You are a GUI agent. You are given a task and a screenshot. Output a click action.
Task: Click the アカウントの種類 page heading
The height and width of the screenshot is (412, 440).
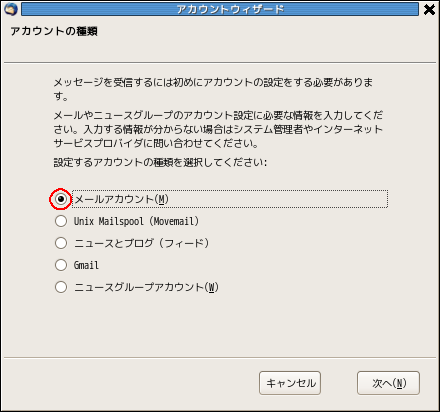pos(54,31)
